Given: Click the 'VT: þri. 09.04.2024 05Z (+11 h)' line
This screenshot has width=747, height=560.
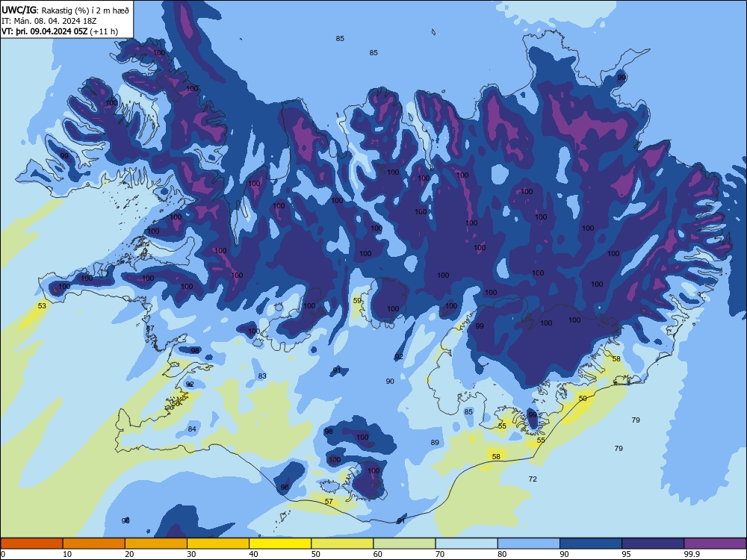Looking at the screenshot, I should pos(60,31).
